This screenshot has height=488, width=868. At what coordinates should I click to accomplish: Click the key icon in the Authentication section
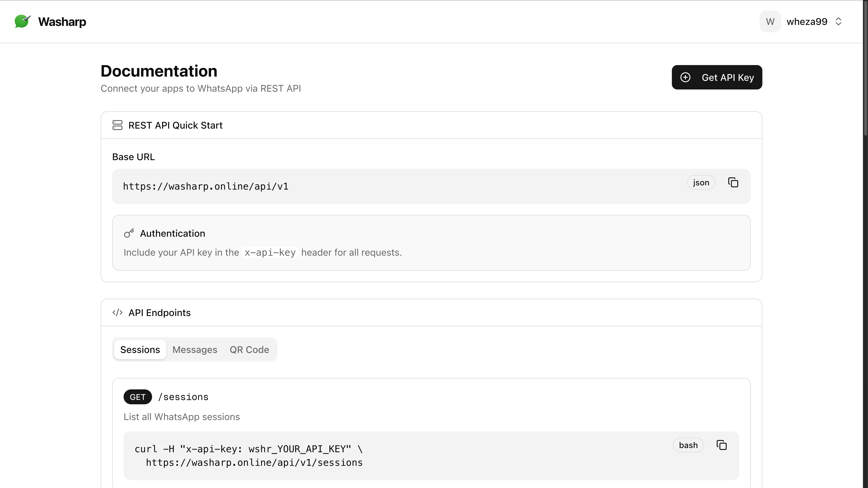click(129, 233)
